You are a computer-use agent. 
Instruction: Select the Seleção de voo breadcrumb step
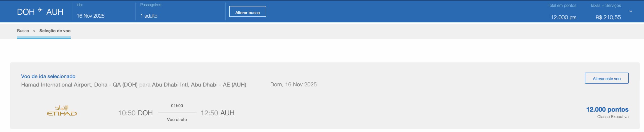pyautogui.click(x=55, y=31)
